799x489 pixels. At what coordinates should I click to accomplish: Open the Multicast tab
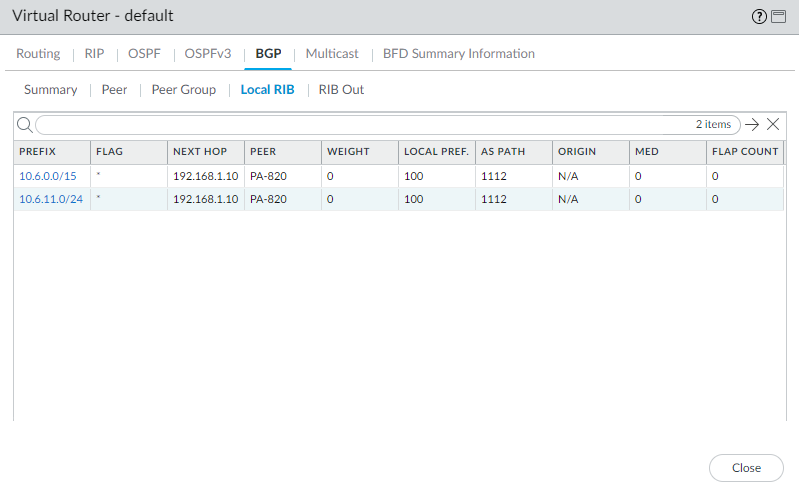[x=332, y=54]
